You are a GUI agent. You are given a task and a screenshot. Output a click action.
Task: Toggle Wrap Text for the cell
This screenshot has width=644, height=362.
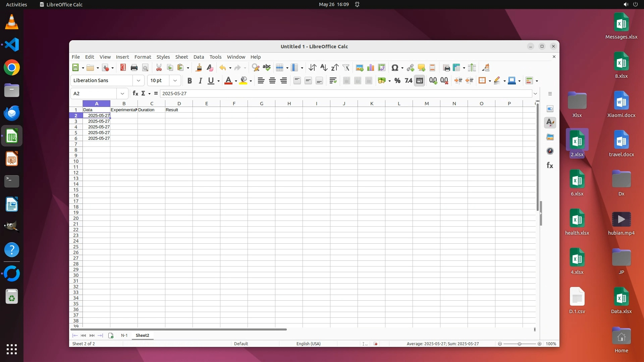[x=333, y=80]
